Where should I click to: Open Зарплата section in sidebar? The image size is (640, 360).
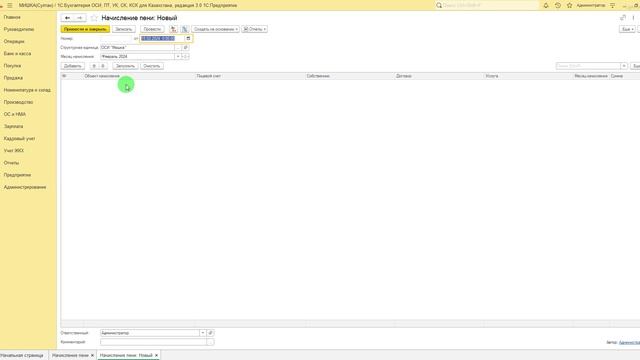13,126
